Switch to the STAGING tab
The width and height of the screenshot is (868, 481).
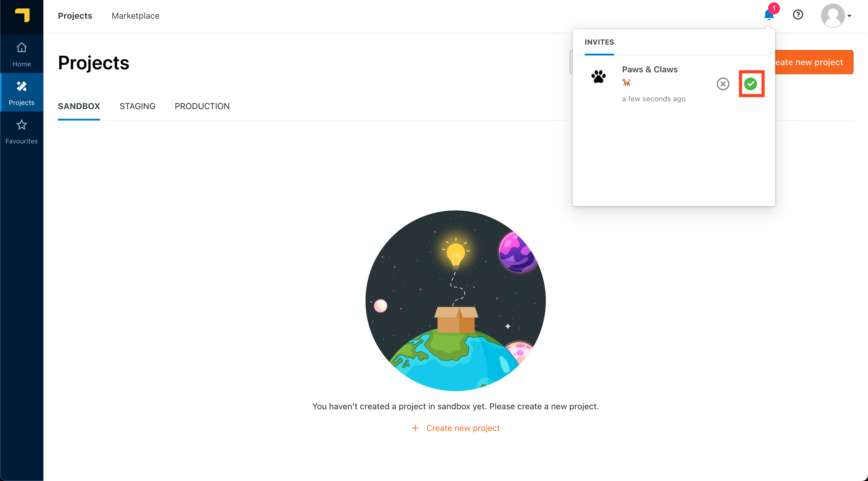click(137, 106)
